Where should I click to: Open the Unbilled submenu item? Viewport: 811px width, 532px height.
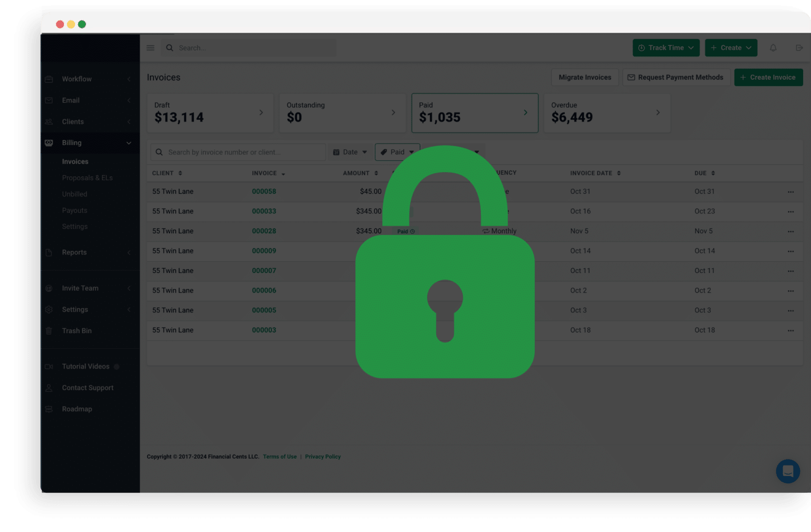pos(74,194)
